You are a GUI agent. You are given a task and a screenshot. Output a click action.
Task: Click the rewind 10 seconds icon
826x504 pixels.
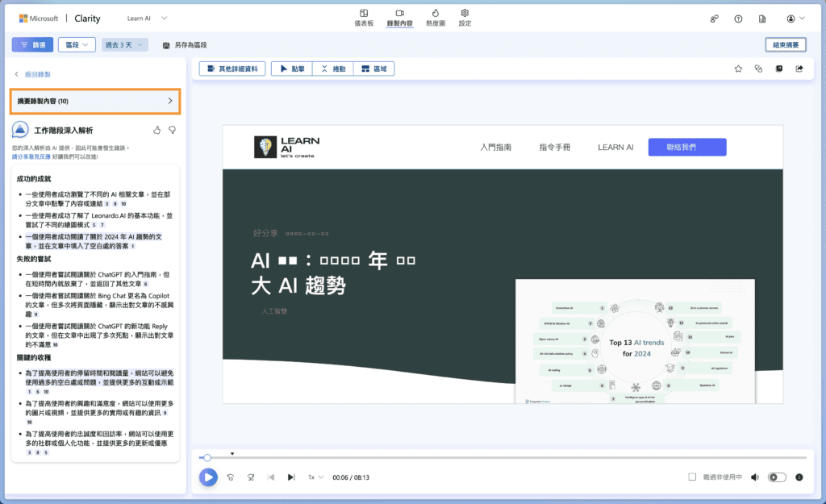coord(231,477)
